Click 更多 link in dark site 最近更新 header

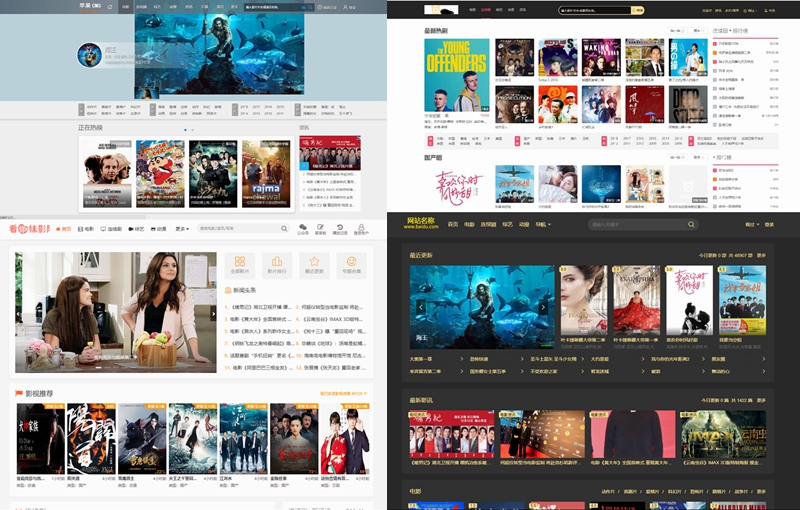pos(761,255)
